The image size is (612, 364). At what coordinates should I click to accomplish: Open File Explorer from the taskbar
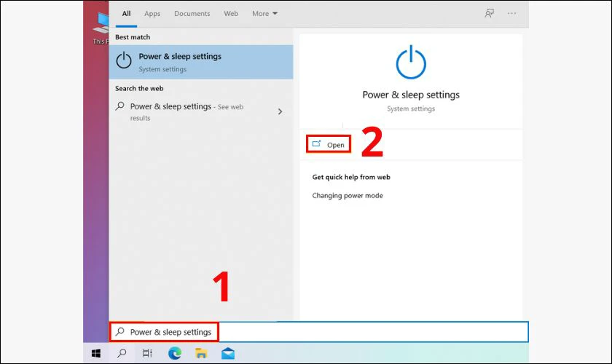click(x=201, y=354)
